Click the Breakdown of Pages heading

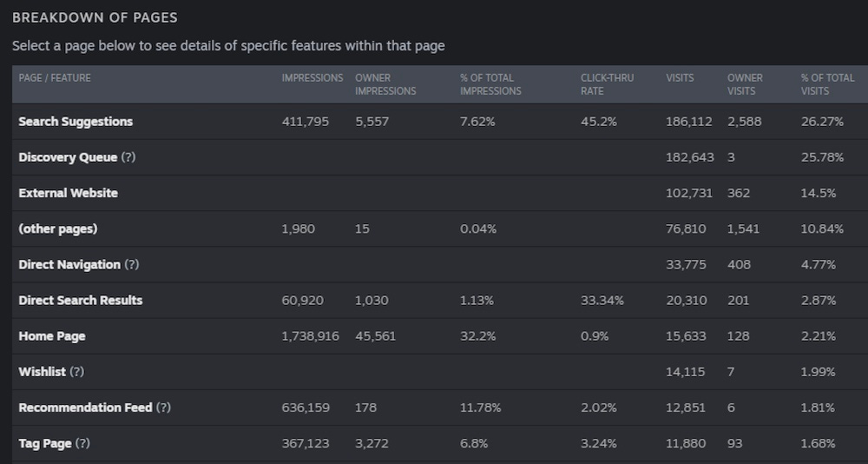pos(95,17)
